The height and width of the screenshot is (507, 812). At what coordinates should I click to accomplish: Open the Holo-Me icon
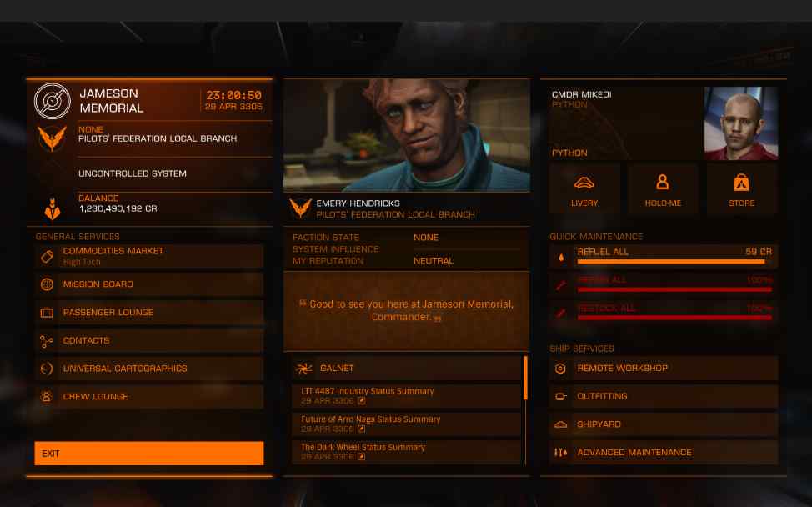(662, 182)
